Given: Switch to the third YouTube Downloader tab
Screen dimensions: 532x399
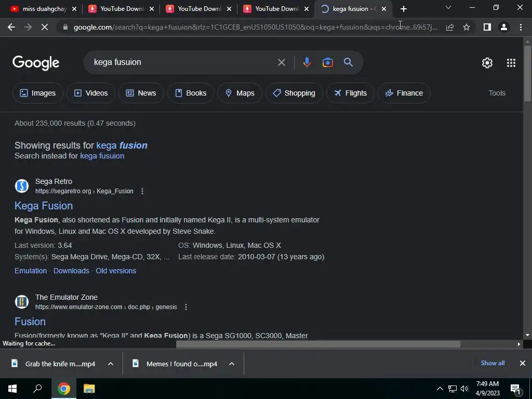Looking at the screenshot, I should pos(276,9).
